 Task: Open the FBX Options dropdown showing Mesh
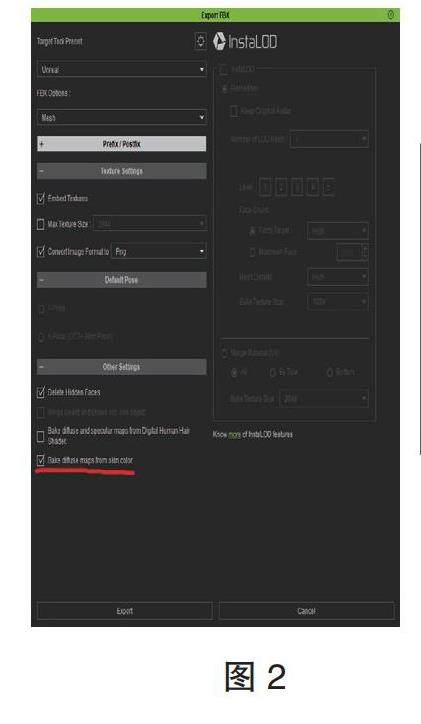[x=121, y=117]
